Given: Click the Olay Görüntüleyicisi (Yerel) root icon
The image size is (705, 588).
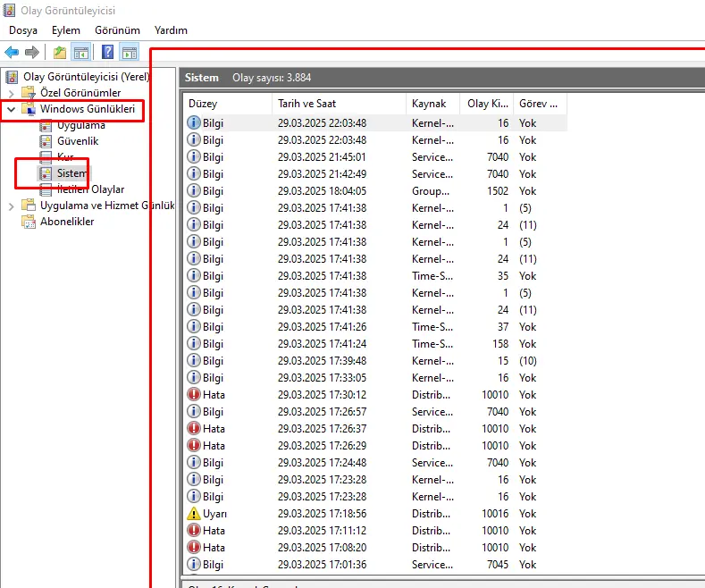Looking at the screenshot, I should coord(13,77).
